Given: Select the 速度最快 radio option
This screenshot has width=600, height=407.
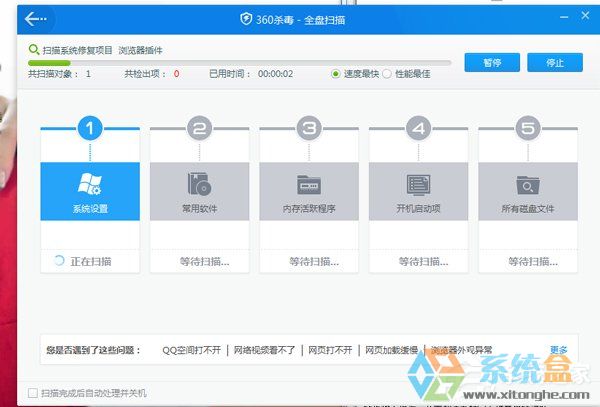Looking at the screenshot, I should coord(336,74).
